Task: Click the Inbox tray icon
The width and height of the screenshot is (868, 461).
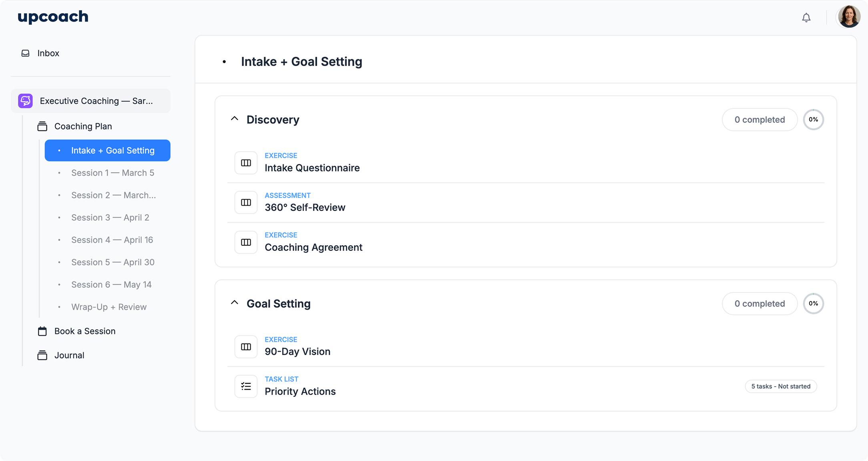Action: (x=25, y=53)
